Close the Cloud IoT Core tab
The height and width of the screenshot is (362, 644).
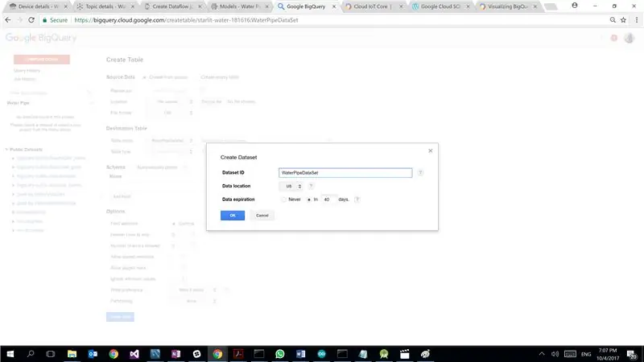401,6
